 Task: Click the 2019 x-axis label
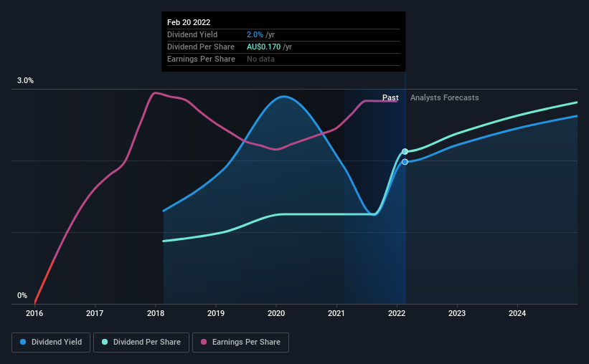[x=216, y=313]
